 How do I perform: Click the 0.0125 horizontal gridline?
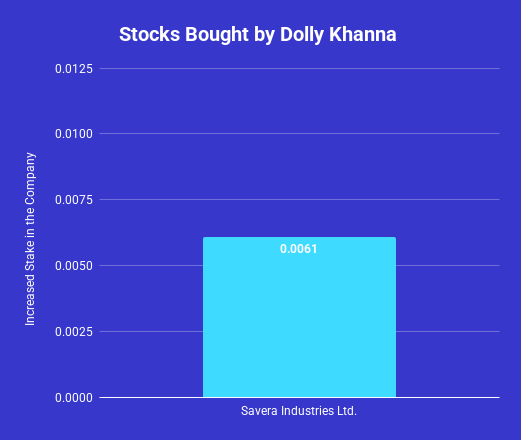tap(299, 68)
